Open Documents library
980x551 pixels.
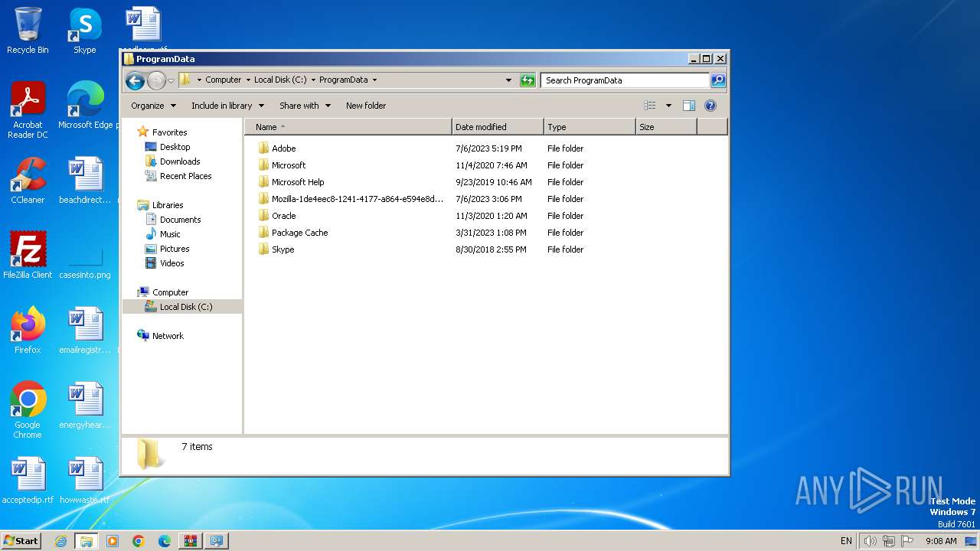tap(180, 220)
